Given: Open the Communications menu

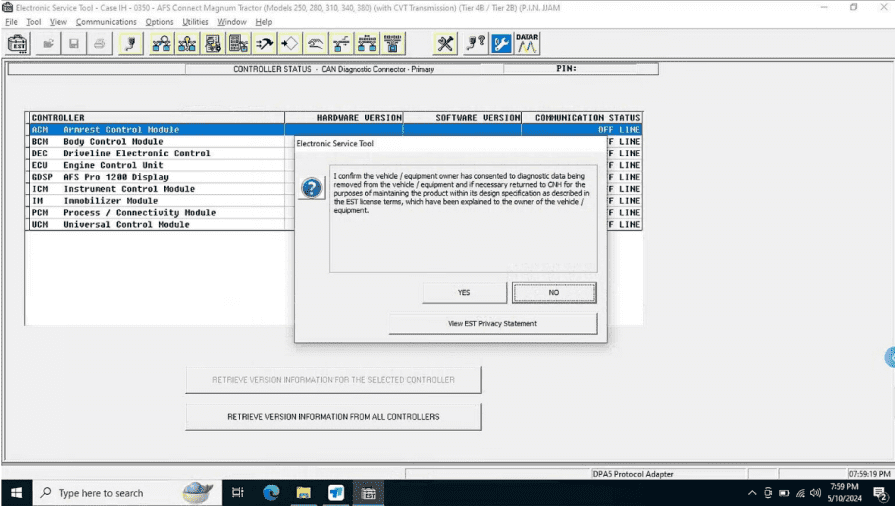Looking at the screenshot, I should [106, 22].
